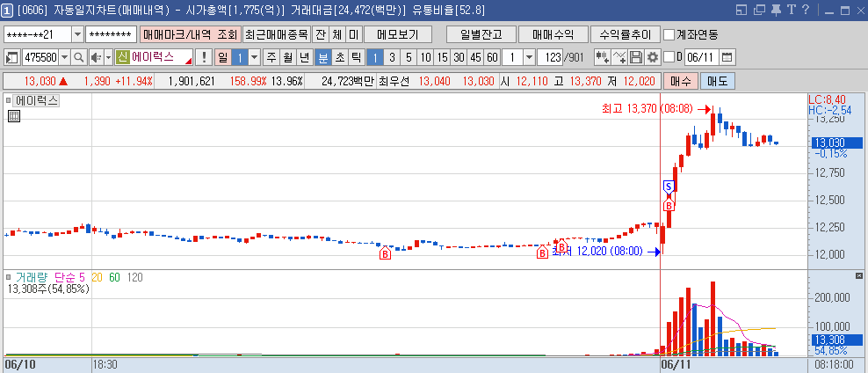The width and height of the screenshot is (868, 373).
Task: Click the green 신 badge icon
Action: (122, 57)
